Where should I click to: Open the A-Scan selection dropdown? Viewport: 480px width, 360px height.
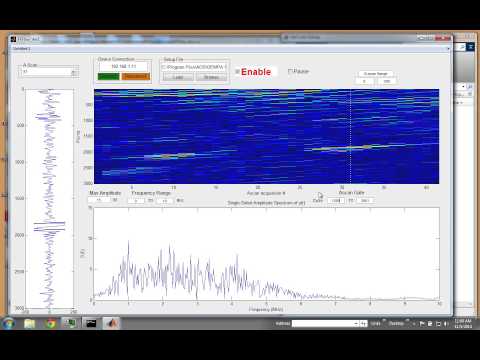[x=74, y=72]
